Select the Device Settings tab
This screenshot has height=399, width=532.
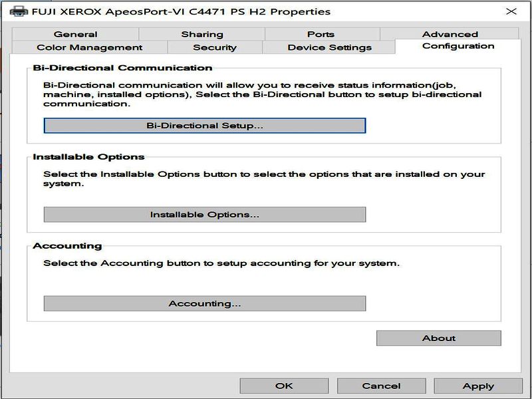(x=329, y=47)
